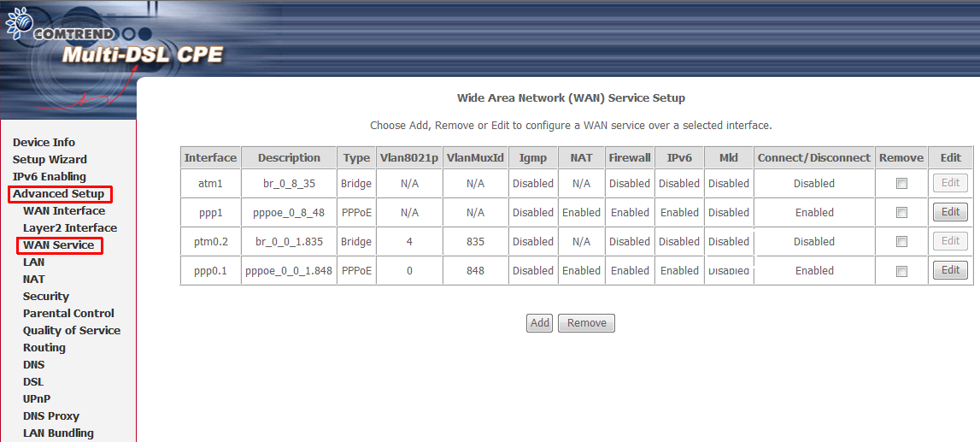Select WAN Interface submenu item
This screenshot has height=442, width=980.
tap(64, 211)
